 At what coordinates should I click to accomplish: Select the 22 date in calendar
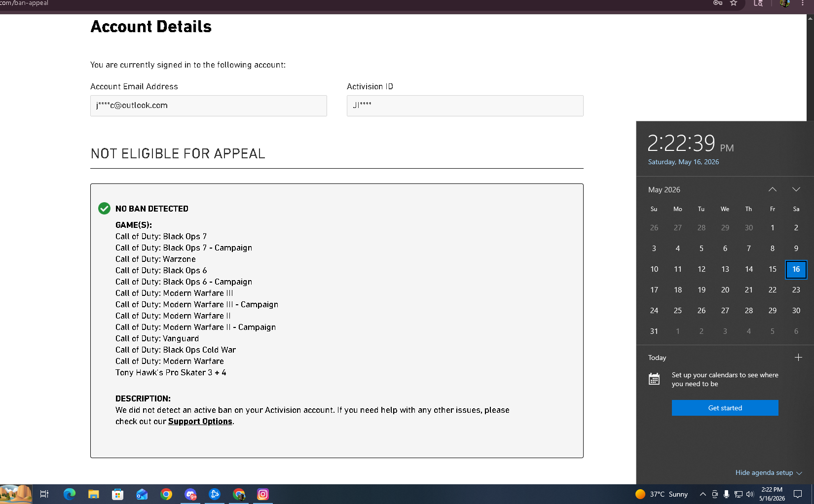coord(773,290)
